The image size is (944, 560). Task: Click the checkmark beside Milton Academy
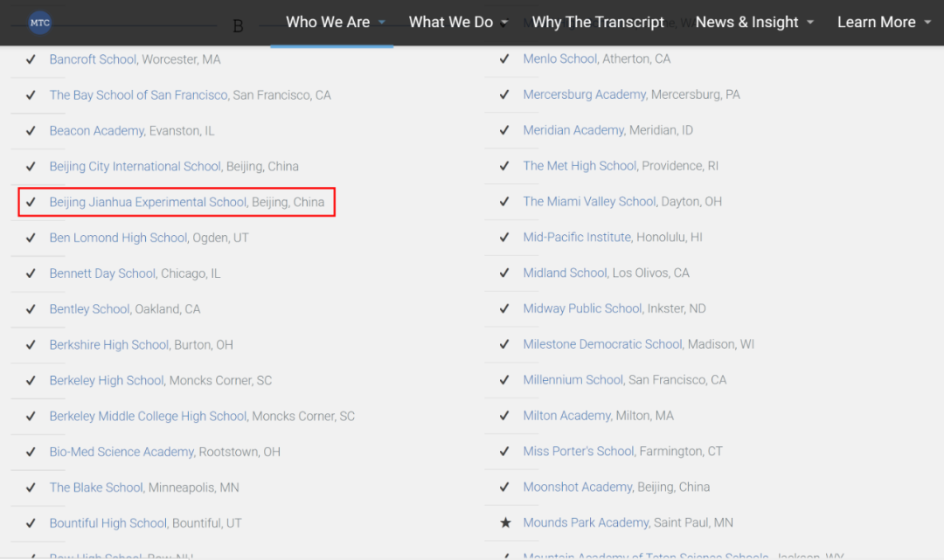(504, 416)
